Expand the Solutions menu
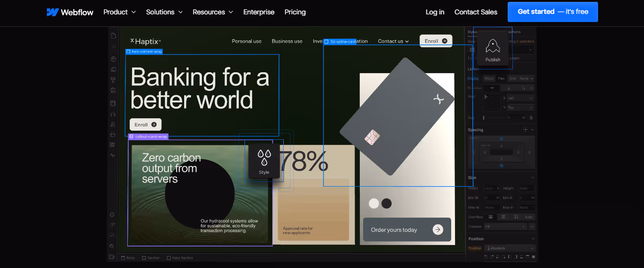The image size is (644, 268). coord(164,12)
